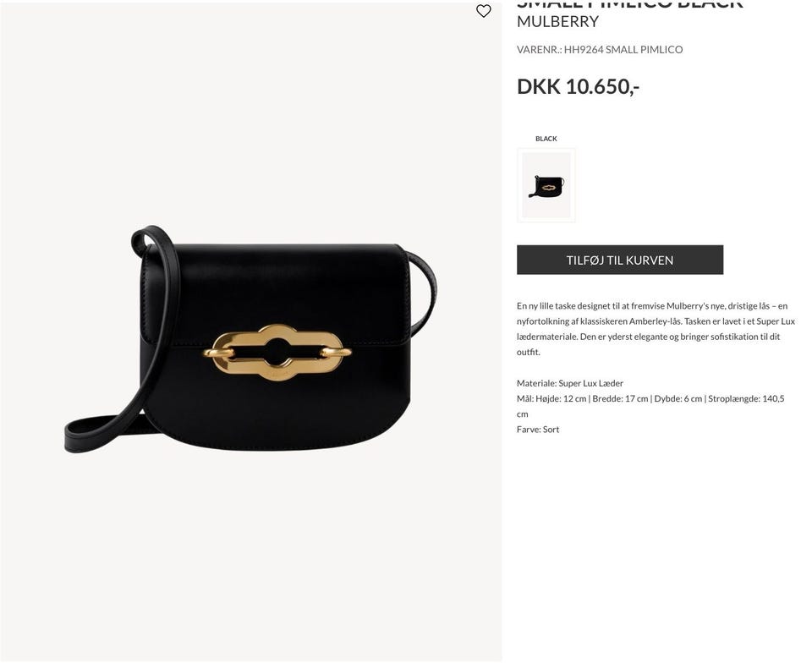Screen dimensions: 812x663
Task: Click the Stroplængde 140,5 measurement text
Action: (746, 398)
